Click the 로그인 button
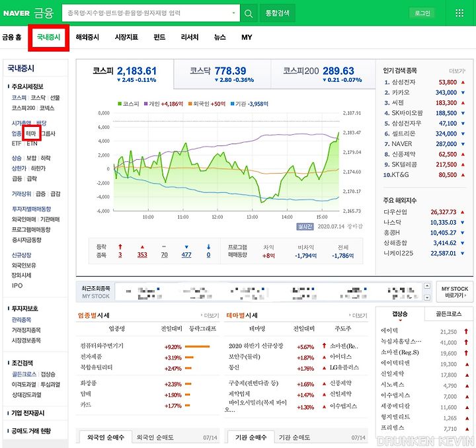The height and width of the screenshot is (448, 476). coord(422,13)
